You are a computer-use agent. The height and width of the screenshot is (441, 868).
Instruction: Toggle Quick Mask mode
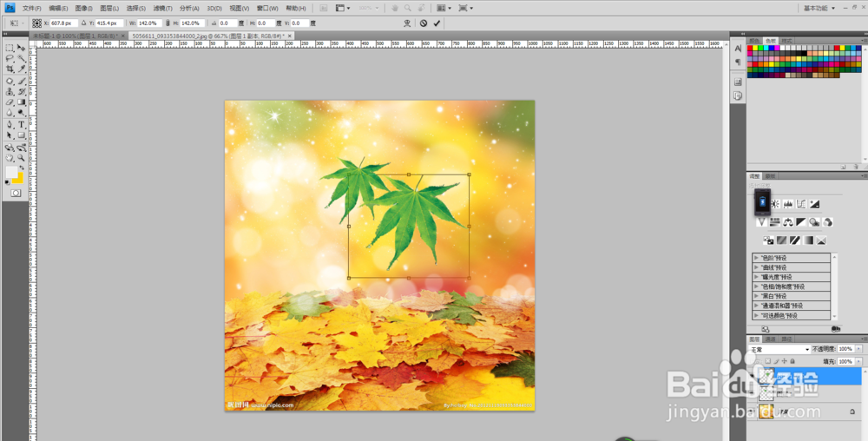pos(16,193)
